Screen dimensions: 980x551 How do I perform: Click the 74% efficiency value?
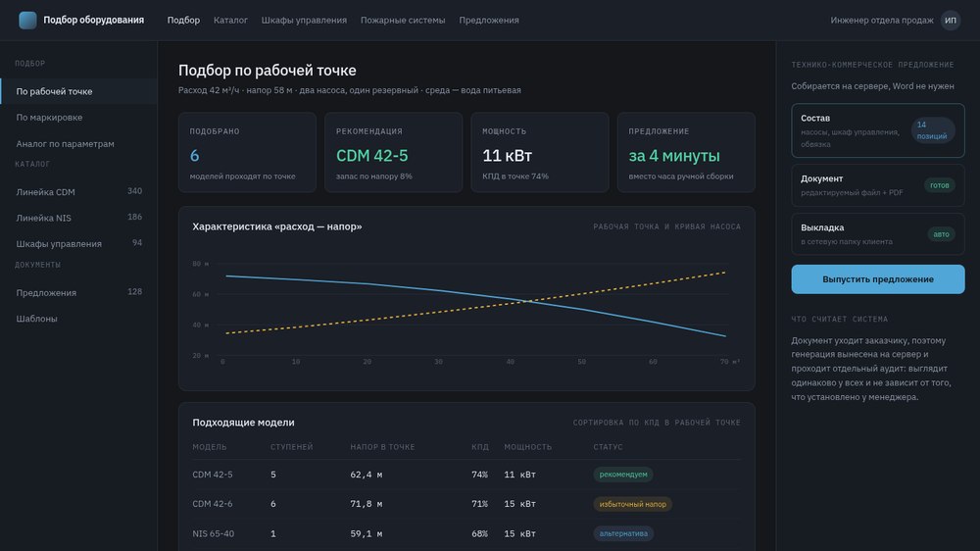[479, 475]
